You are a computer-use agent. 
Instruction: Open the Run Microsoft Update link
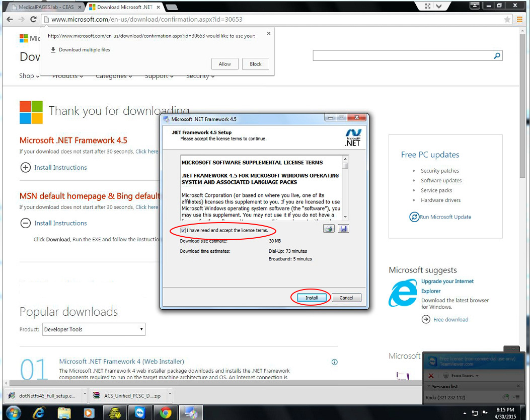[445, 217]
